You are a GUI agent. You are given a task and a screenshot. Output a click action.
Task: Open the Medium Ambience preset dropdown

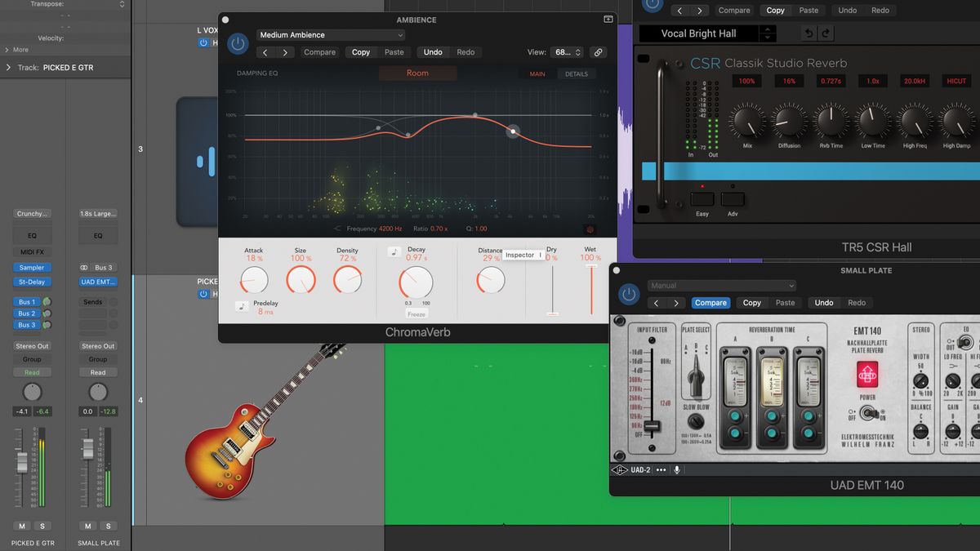click(330, 34)
